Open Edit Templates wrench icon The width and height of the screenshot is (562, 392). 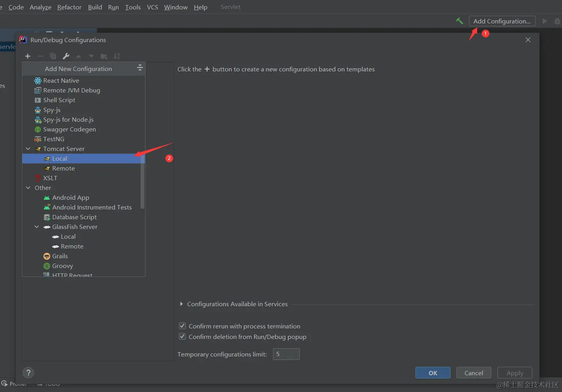[66, 56]
